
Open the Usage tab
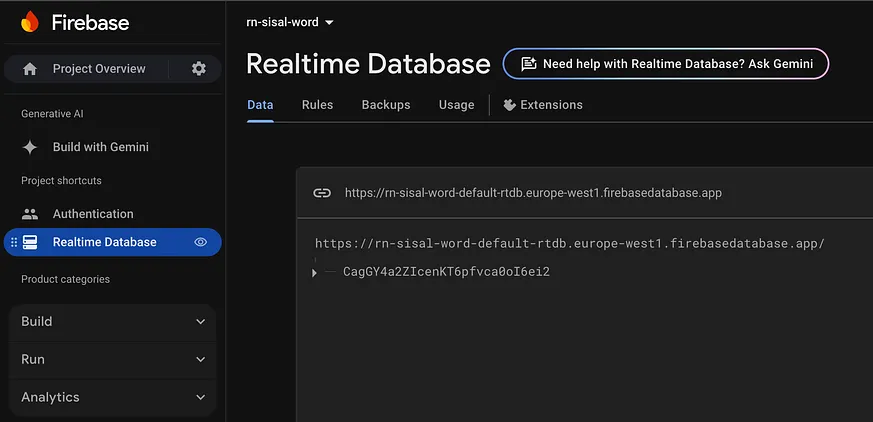click(x=457, y=105)
